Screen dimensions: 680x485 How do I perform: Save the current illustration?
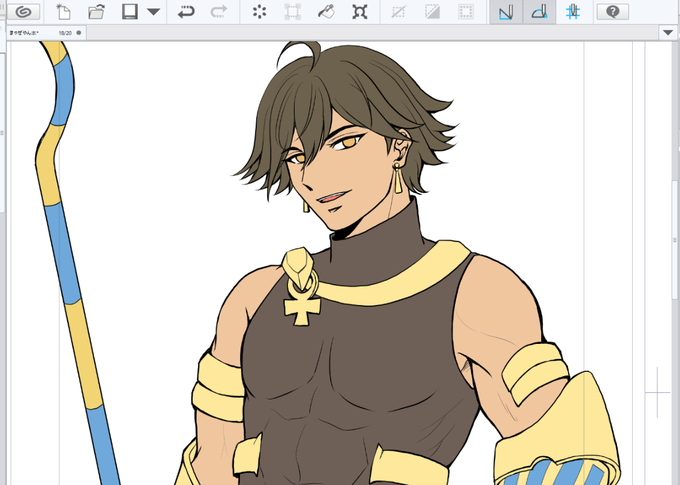pos(130,12)
